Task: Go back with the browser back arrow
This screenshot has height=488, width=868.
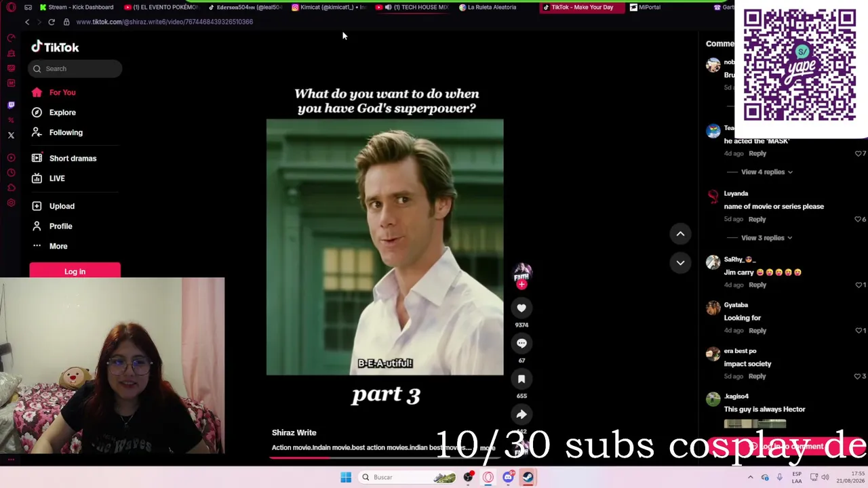Action: coord(27,22)
